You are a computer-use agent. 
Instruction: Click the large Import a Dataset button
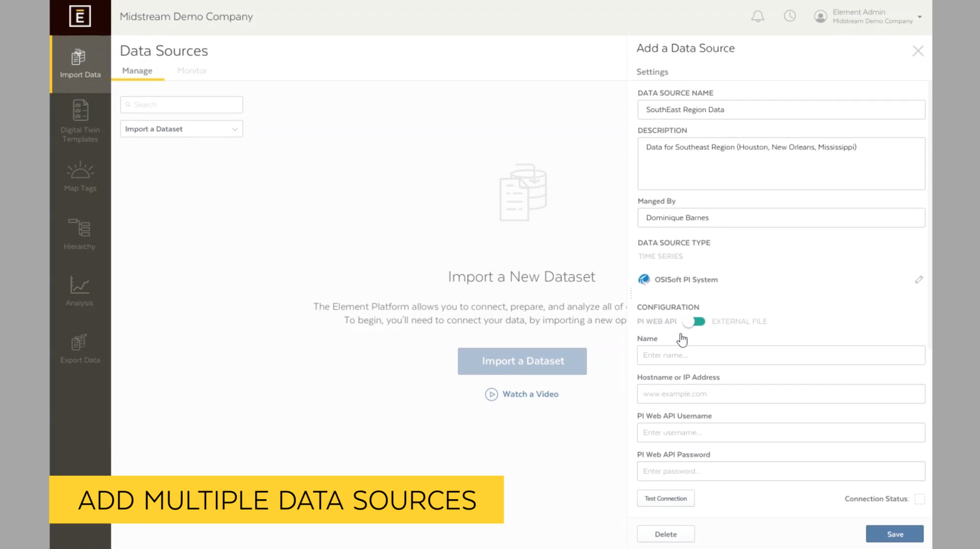coord(522,361)
